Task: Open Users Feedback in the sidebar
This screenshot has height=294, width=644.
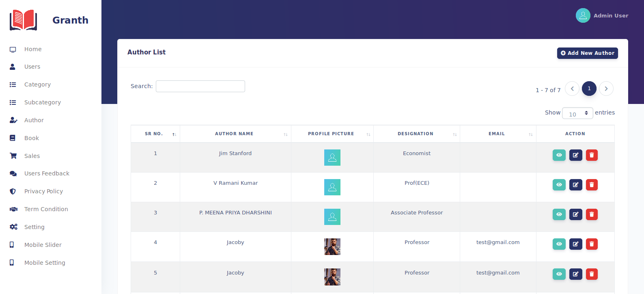Action: (x=47, y=173)
